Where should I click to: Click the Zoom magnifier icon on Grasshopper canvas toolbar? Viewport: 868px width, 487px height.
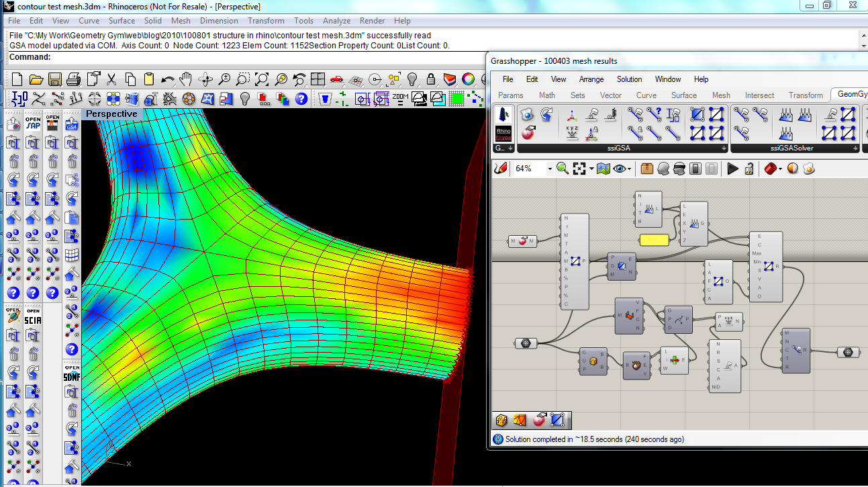563,168
